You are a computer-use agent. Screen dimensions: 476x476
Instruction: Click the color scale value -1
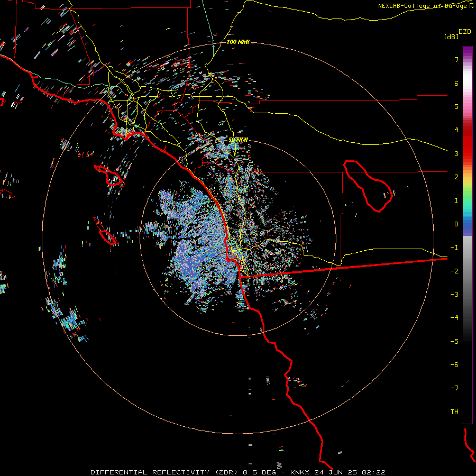pyautogui.click(x=454, y=248)
